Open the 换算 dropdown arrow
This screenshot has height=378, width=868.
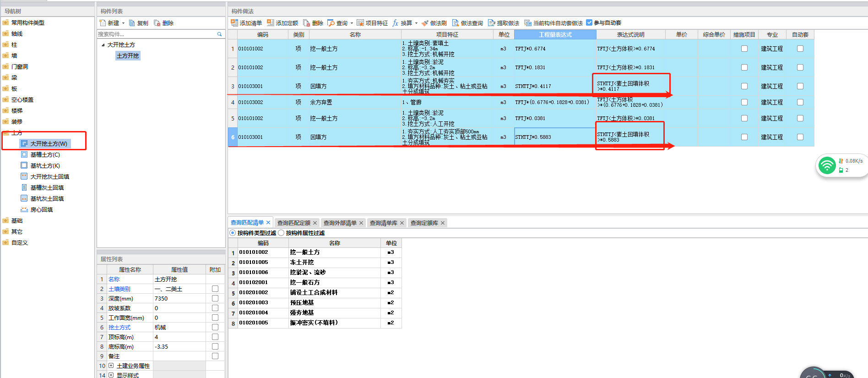416,23
